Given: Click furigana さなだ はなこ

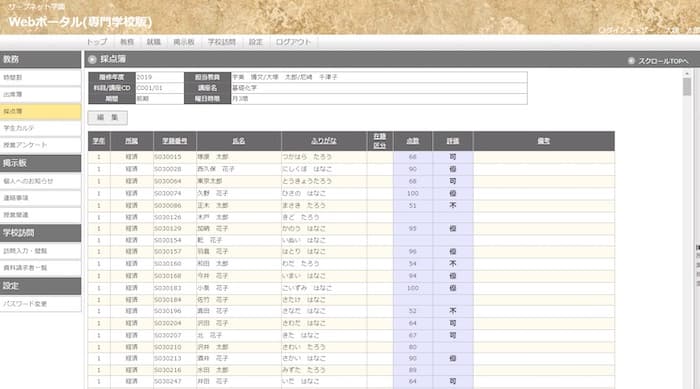Looking at the screenshot, I should 304,311.
